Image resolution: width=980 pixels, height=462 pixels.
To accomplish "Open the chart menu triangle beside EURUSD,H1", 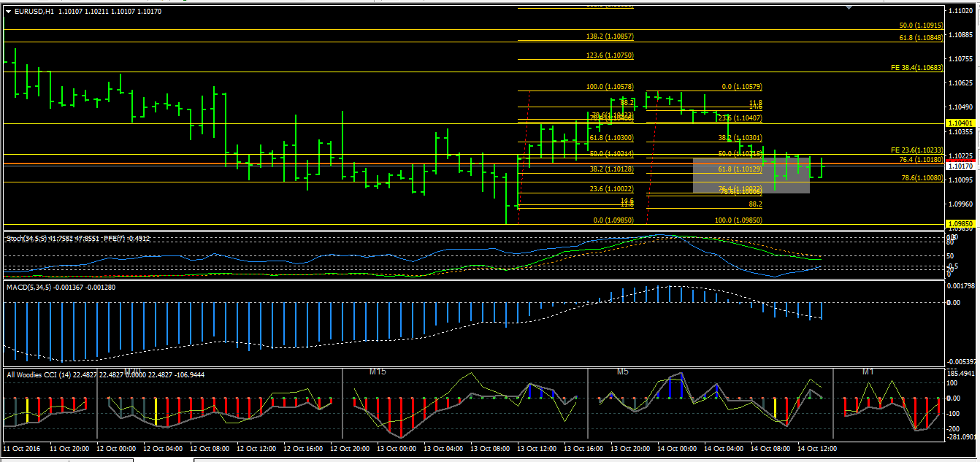I will (8, 11).
